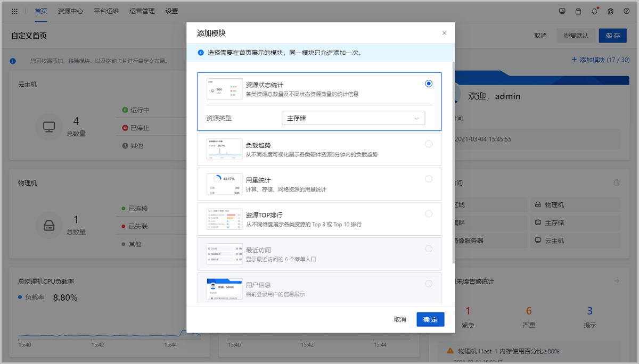
Task: Switch to the 资源中心 nav tab
Action: point(70,11)
